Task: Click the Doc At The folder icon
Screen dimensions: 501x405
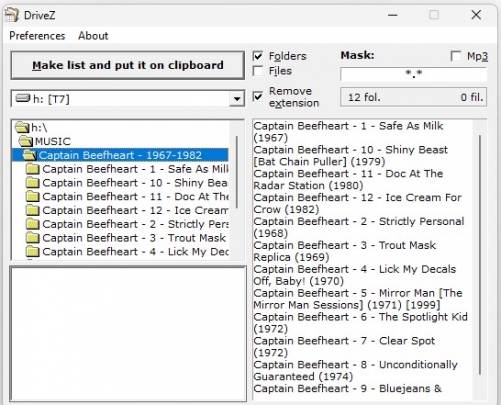Action: tap(33, 197)
